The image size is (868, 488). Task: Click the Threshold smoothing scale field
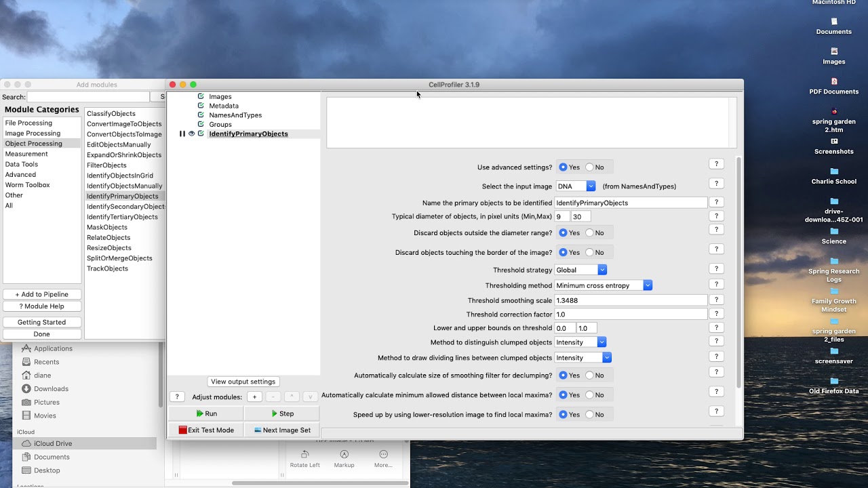(631, 300)
